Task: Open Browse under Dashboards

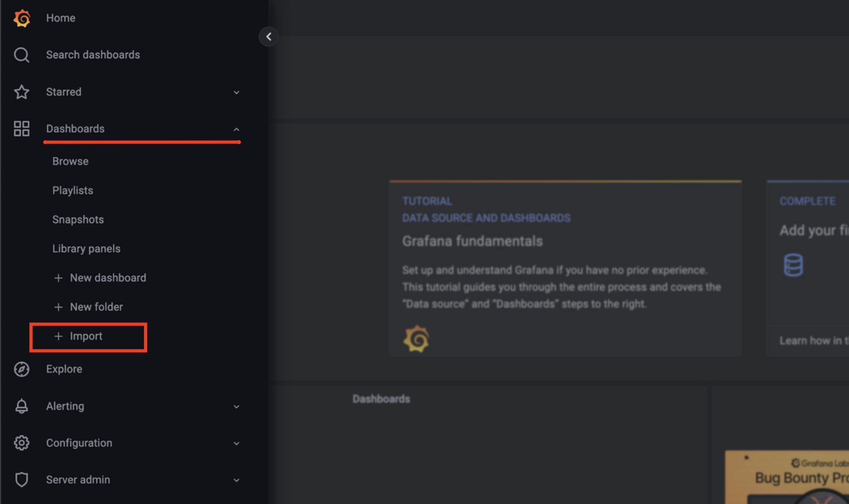Action: click(70, 161)
